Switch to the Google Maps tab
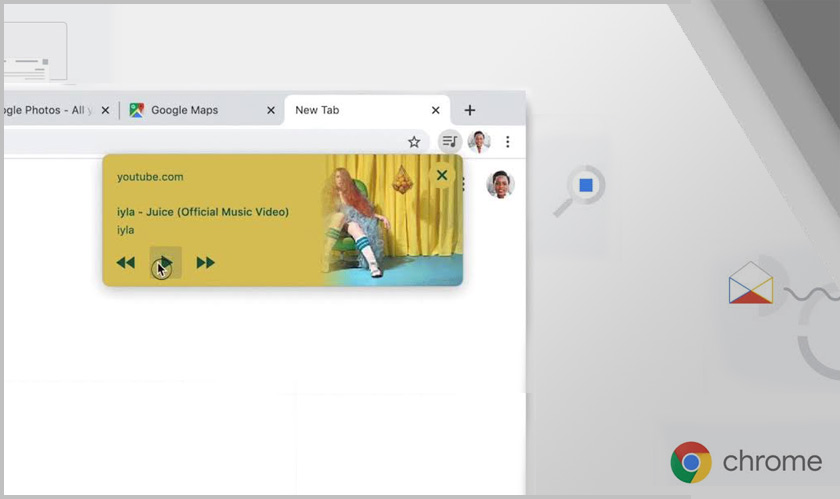The height and width of the screenshot is (499, 840). tap(202, 110)
